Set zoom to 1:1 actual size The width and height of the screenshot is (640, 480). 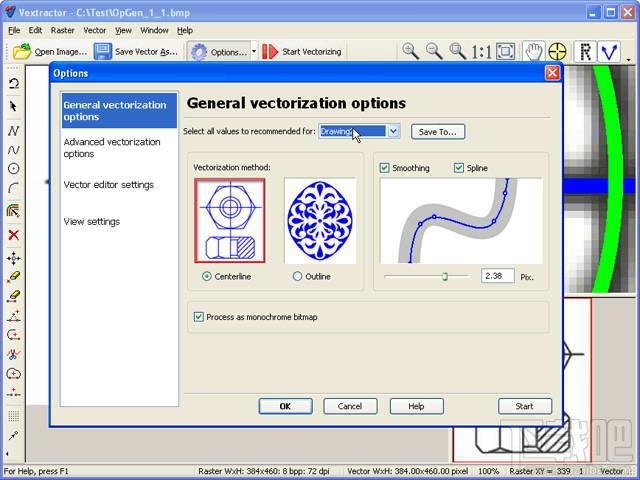coord(482,52)
